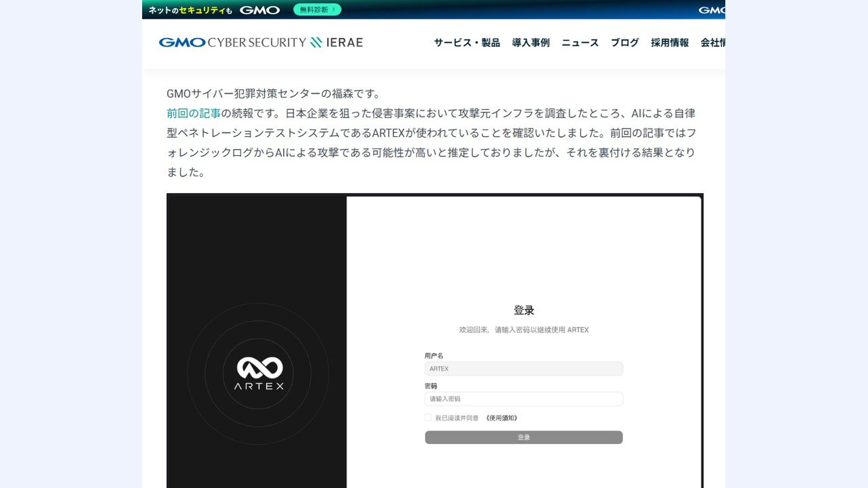Click the gray 登录 submit button
This screenshot has width=868, height=488.
(x=524, y=438)
